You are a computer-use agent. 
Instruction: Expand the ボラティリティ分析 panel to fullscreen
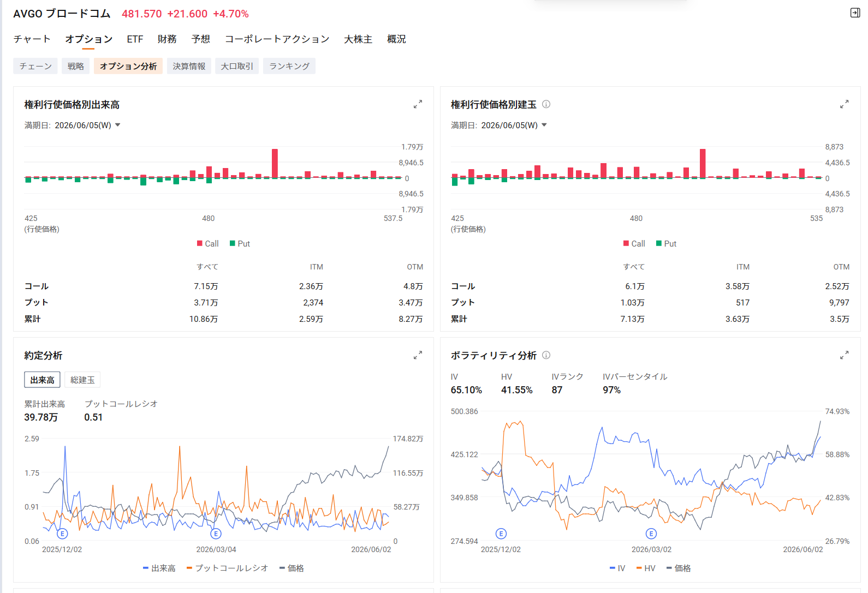pos(844,355)
